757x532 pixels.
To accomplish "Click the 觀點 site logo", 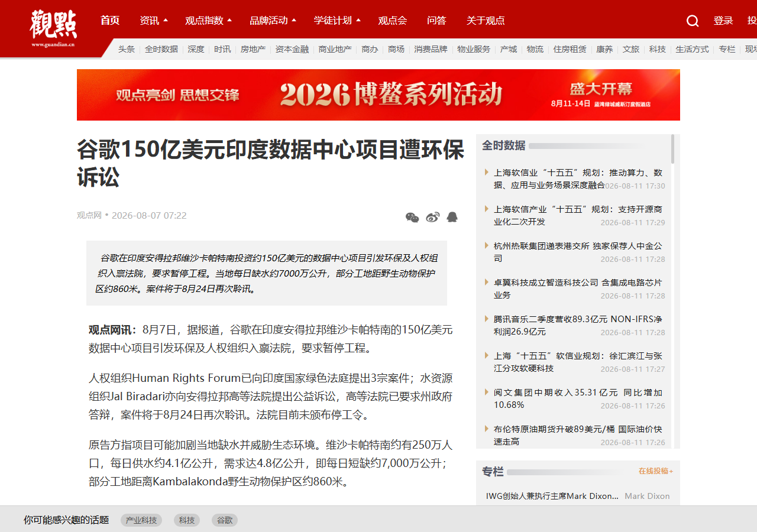I will tap(53, 27).
